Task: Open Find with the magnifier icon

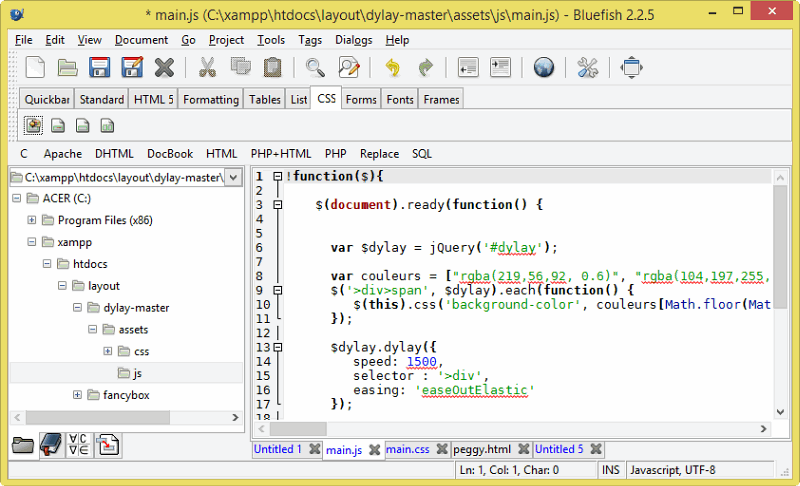Action: (315, 67)
